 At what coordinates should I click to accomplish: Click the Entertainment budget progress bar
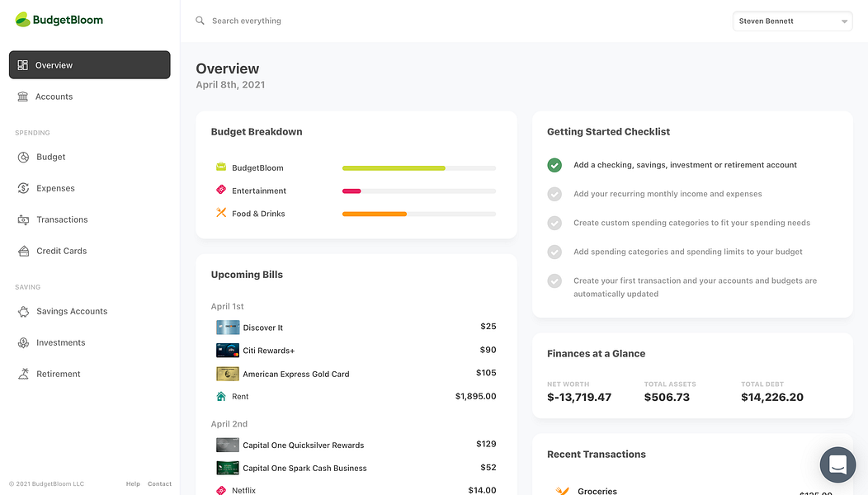pyautogui.click(x=419, y=191)
